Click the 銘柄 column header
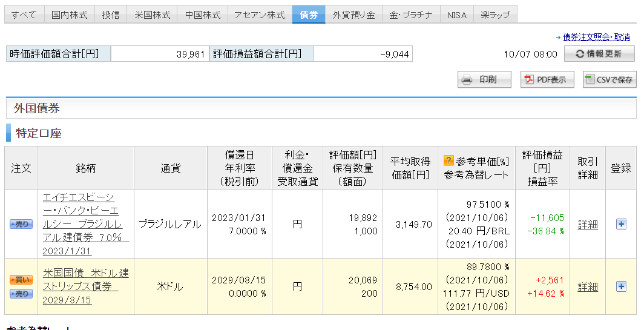Viewport: 644px width, 330px height. (86, 168)
